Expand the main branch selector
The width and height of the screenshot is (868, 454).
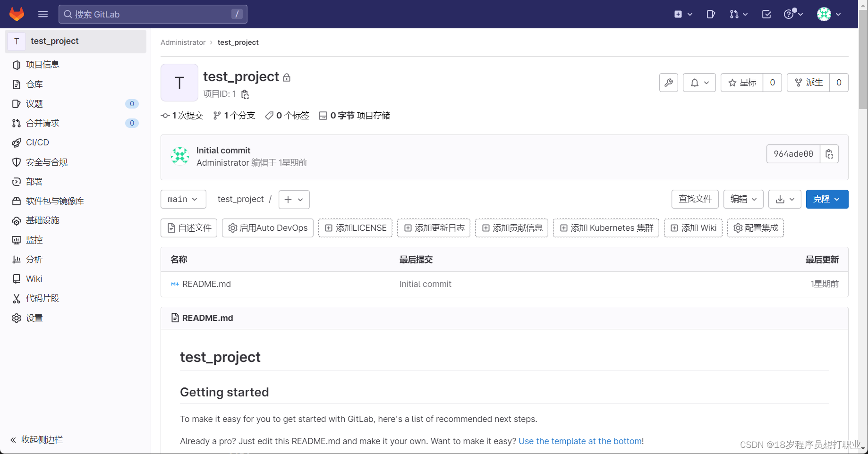(x=183, y=199)
